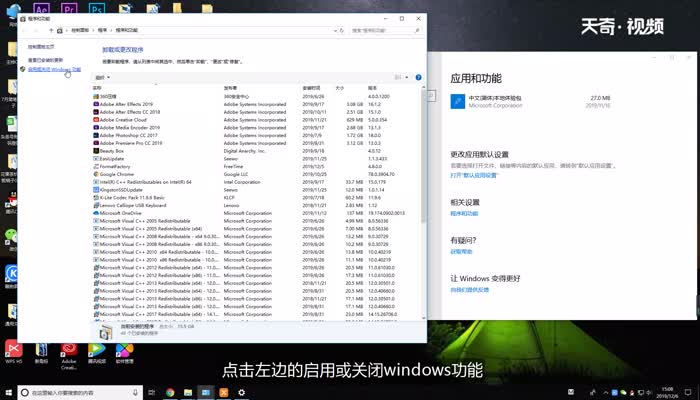
Task: Click microphone icon in taskbar search box
Action: click(x=135, y=392)
